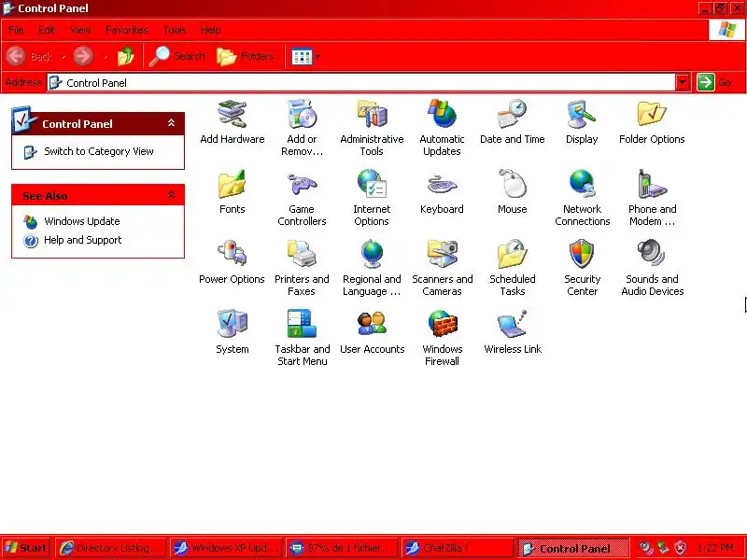This screenshot has width=747, height=560.
Task: Collapse the See Also pane
Action: pyautogui.click(x=172, y=195)
